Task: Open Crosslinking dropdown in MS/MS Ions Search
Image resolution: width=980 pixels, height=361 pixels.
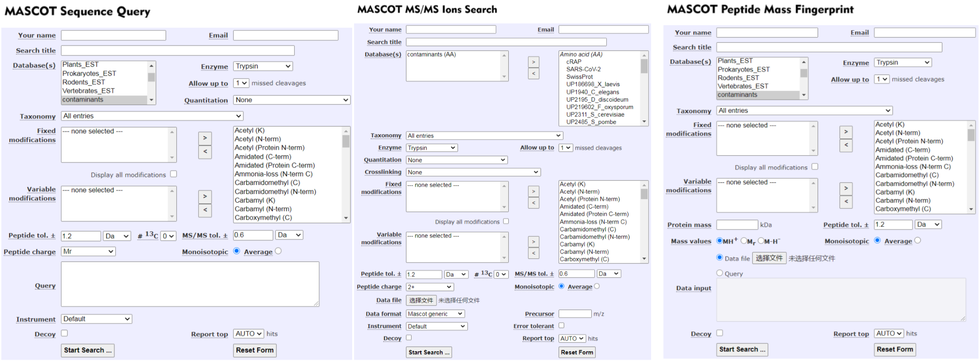Action: pos(473,172)
